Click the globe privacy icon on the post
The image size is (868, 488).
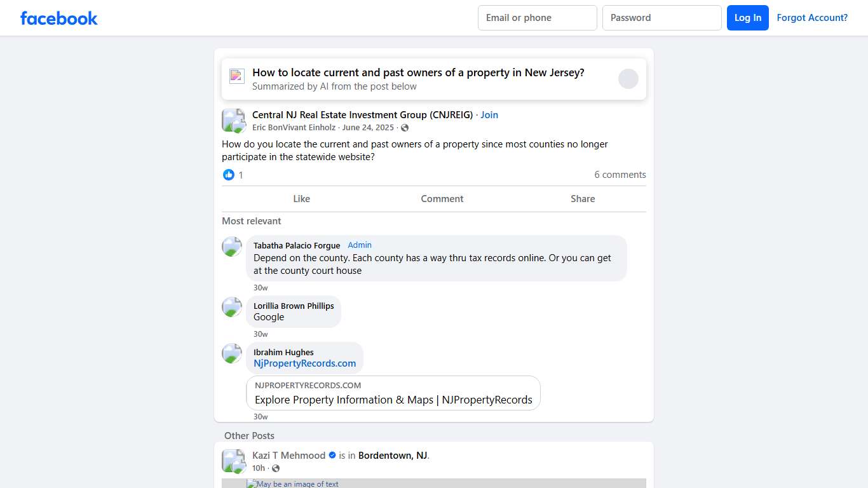[x=404, y=127]
